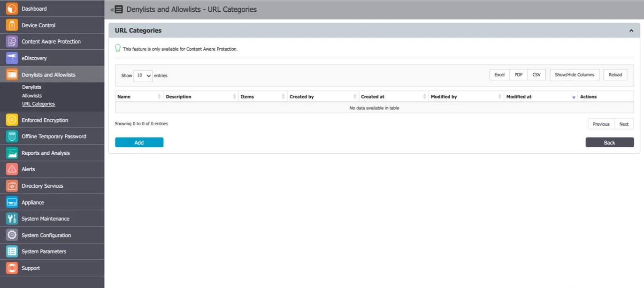Click the Denylists and Allowlists icon
This screenshot has width=644, height=288.
tap(12, 75)
